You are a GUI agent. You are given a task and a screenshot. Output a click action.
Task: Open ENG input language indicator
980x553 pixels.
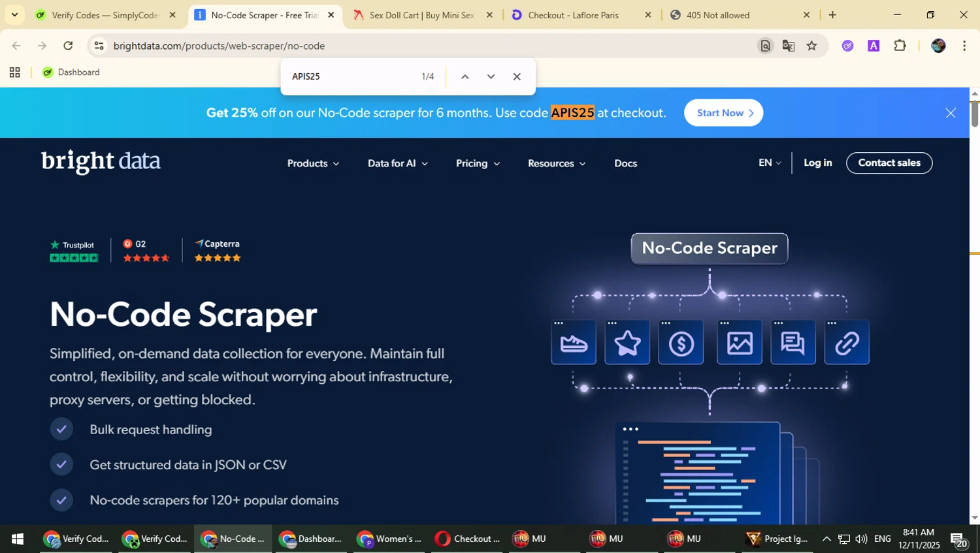point(883,539)
